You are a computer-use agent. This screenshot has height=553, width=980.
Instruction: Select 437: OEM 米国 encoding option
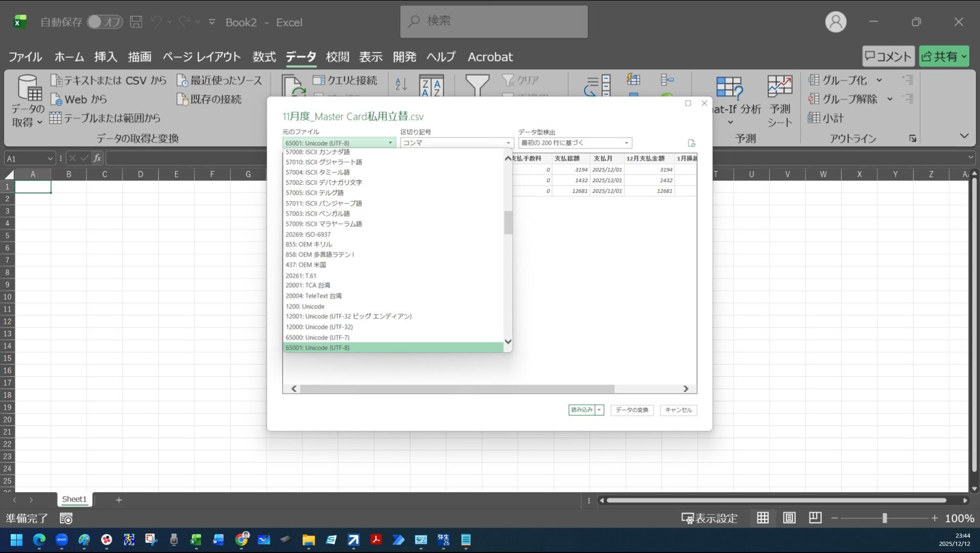(x=306, y=265)
